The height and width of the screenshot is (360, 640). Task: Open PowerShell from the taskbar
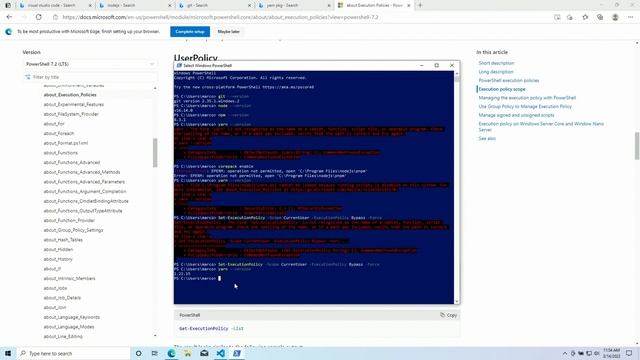pyautogui.click(x=236, y=353)
